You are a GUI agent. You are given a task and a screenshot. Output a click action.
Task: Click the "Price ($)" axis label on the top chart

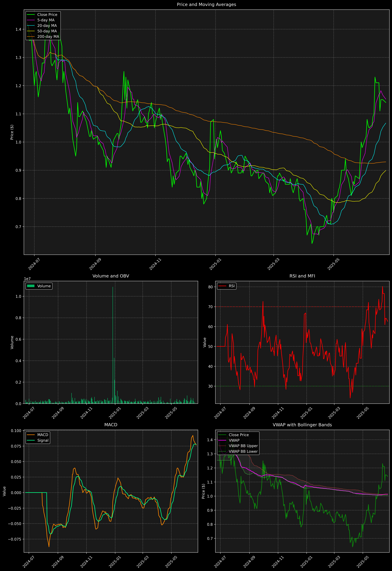(12, 132)
